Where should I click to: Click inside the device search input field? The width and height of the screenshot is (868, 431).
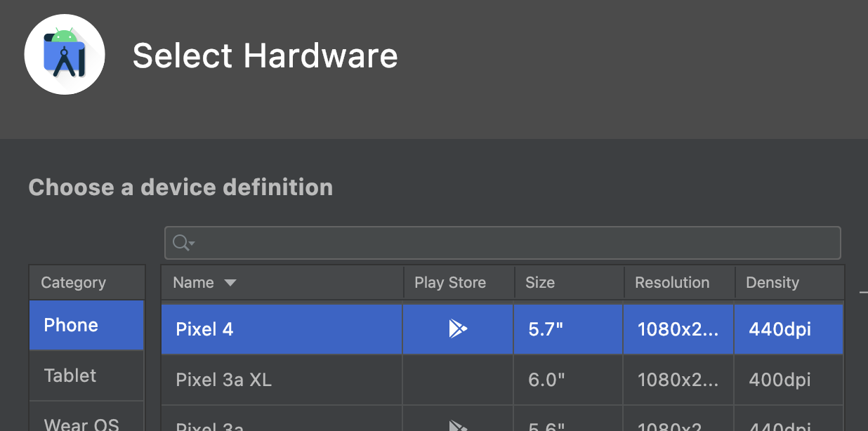click(492, 242)
